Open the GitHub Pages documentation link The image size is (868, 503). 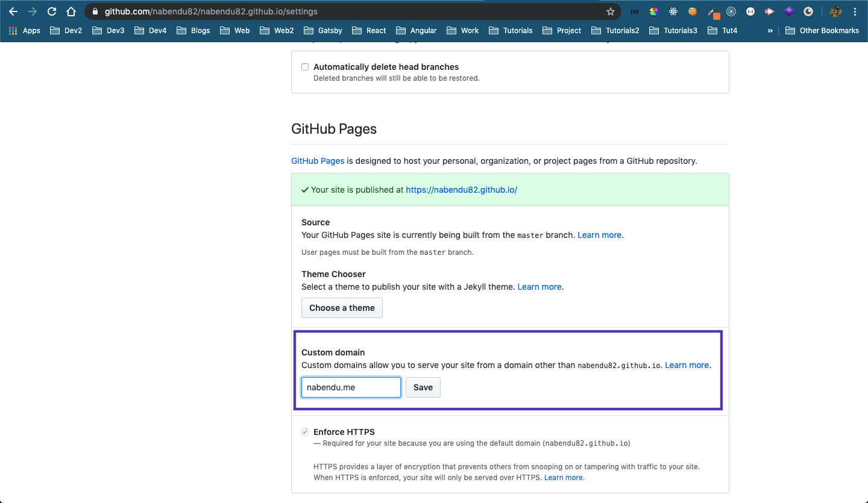[318, 161]
